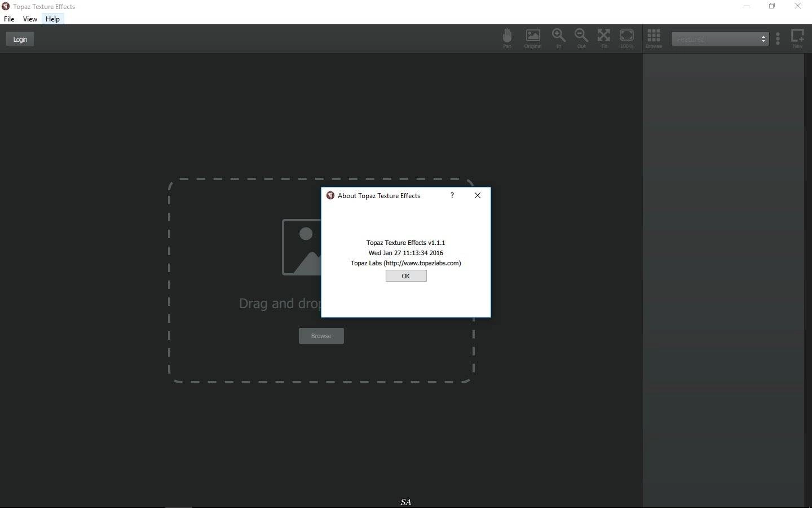The image size is (812, 508).
Task: Click the Topaz app icon in the main title bar
Action: point(6,6)
